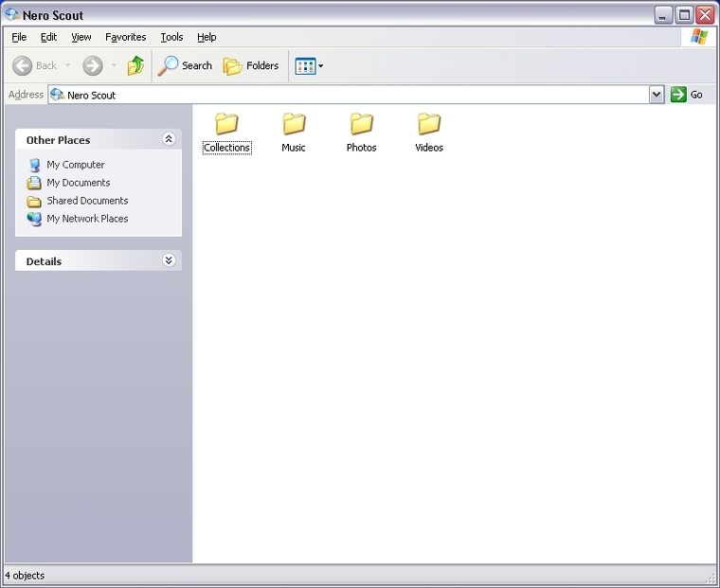Go to My Documents link

[79, 183]
